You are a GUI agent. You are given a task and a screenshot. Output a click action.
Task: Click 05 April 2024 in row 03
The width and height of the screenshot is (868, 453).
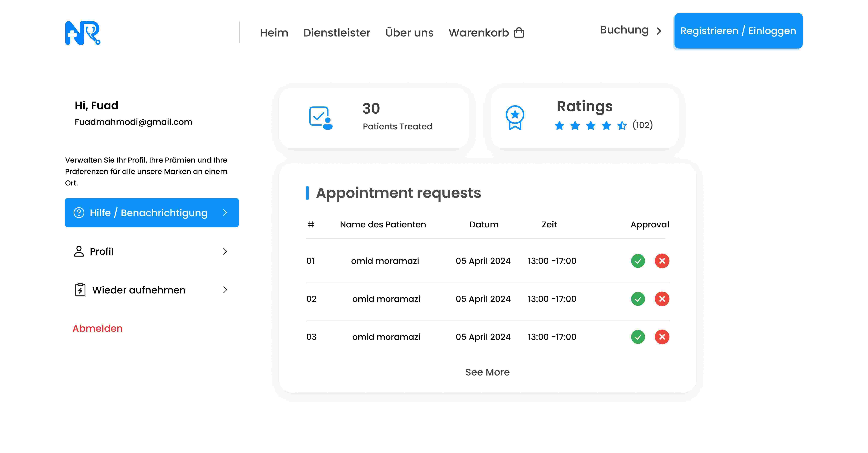tap(483, 337)
